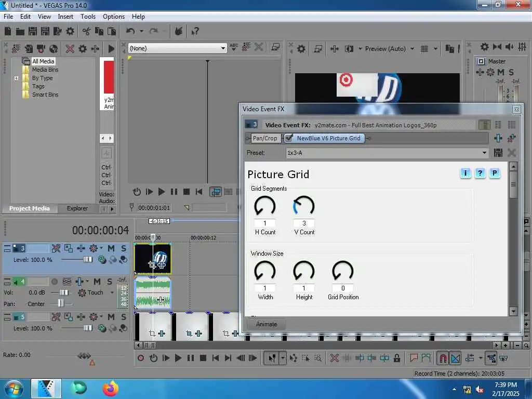Click the Lock Envelopes padlock icon in timeline toolbar
Viewport: 532px width, 399px height.
pos(396,358)
